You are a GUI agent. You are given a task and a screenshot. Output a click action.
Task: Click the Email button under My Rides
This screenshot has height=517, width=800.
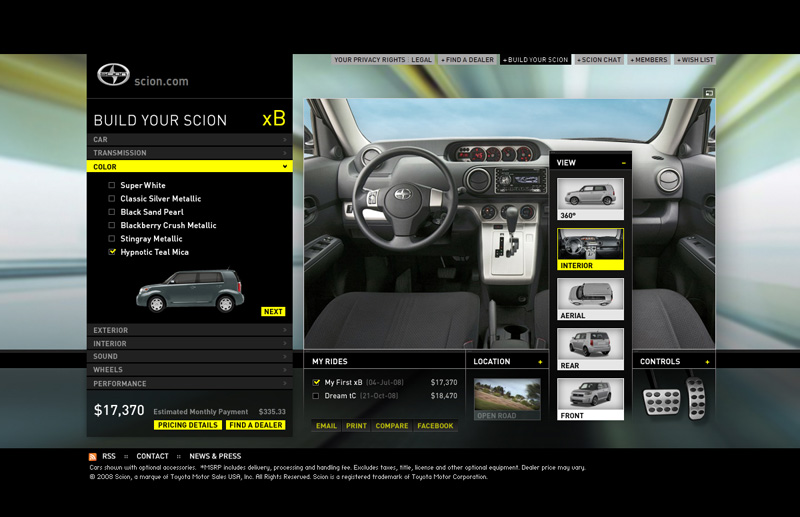pos(326,426)
